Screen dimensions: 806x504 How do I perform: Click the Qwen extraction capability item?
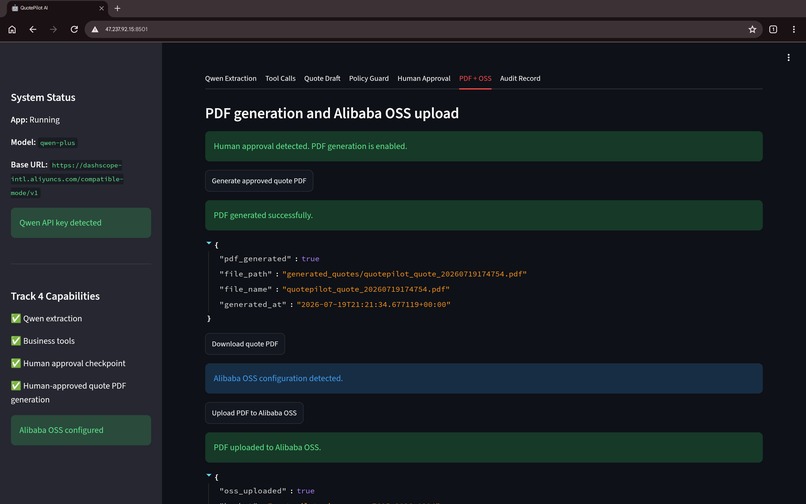click(46, 319)
